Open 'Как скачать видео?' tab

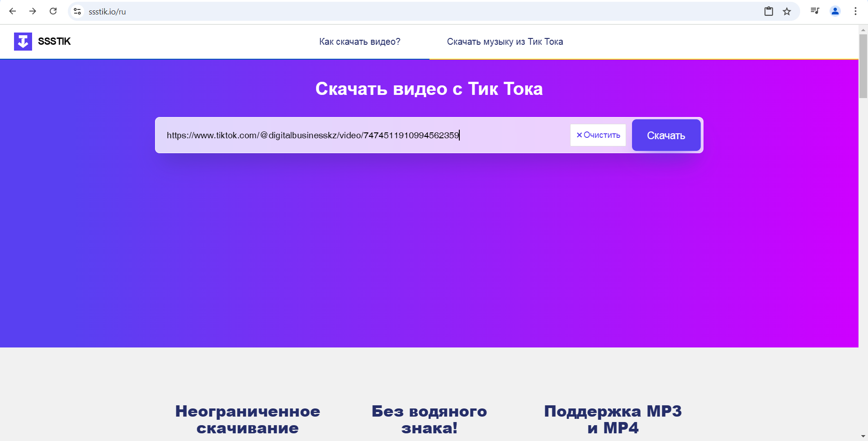click(360, 42)
